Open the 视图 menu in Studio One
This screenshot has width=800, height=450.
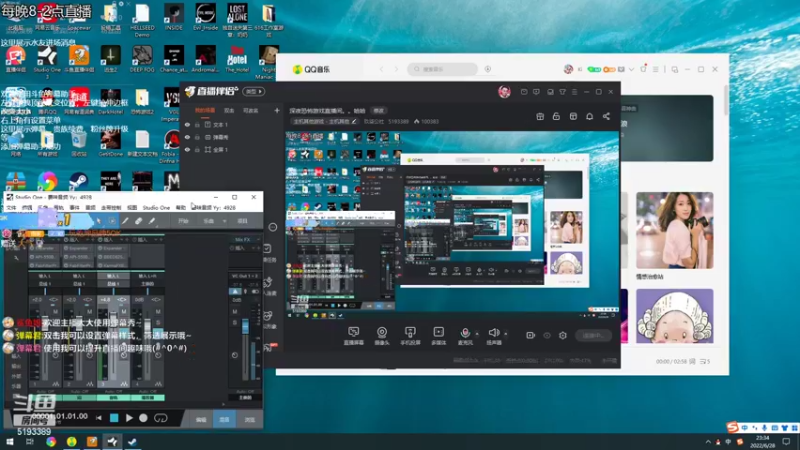tap(132, 208)
